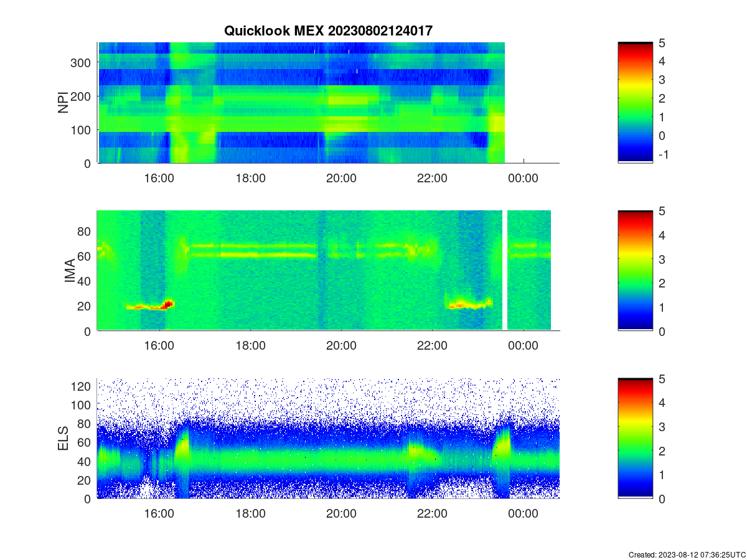Click the white data gap in the IMA plot
The height and width of the screenshot is (560, 747).
tap(505, 270)
